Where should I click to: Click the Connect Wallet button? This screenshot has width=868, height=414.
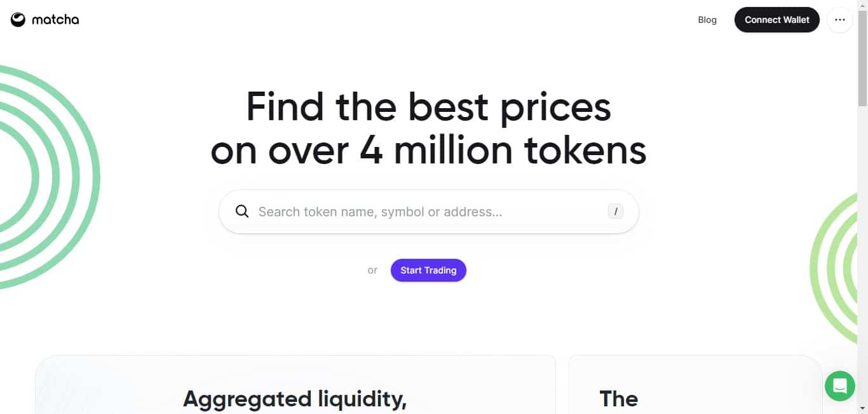point(776,20)
